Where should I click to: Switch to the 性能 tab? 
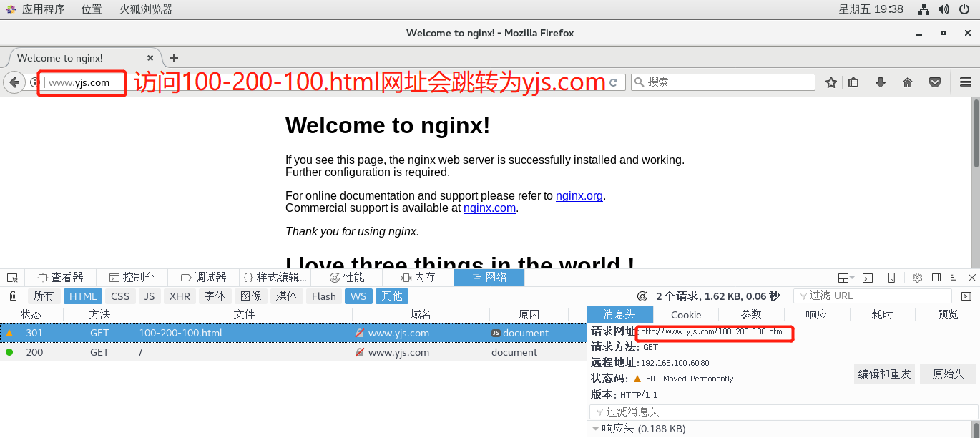[346, 278]
